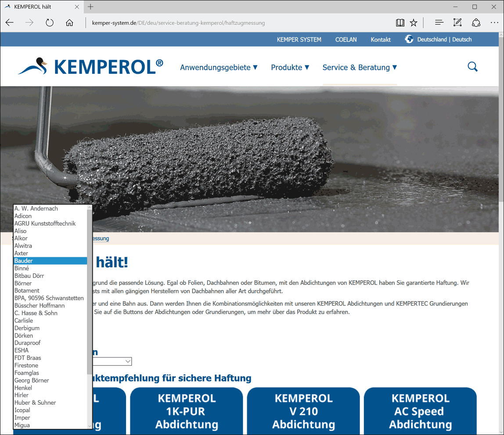The width and height of the screenshot is (504, 435).
Task: Choose BPA, 90596 Schwanstetten
Action: [50, 298]
